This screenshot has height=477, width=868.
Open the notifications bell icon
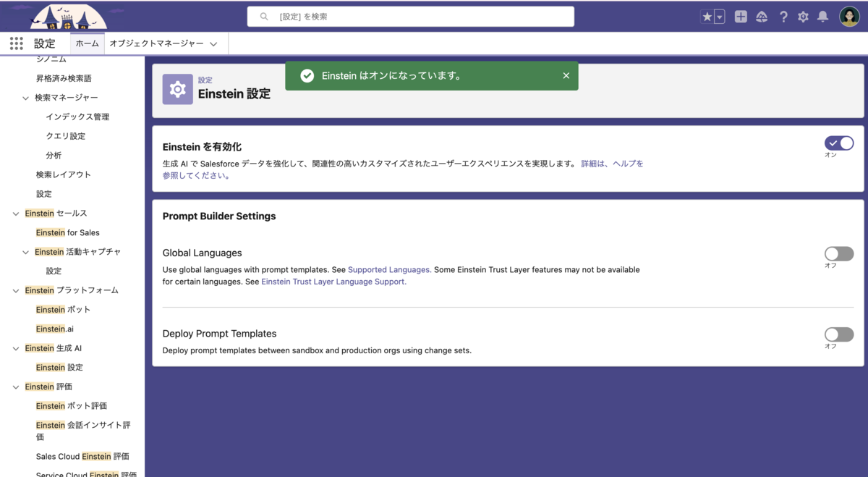pos(822,17)
